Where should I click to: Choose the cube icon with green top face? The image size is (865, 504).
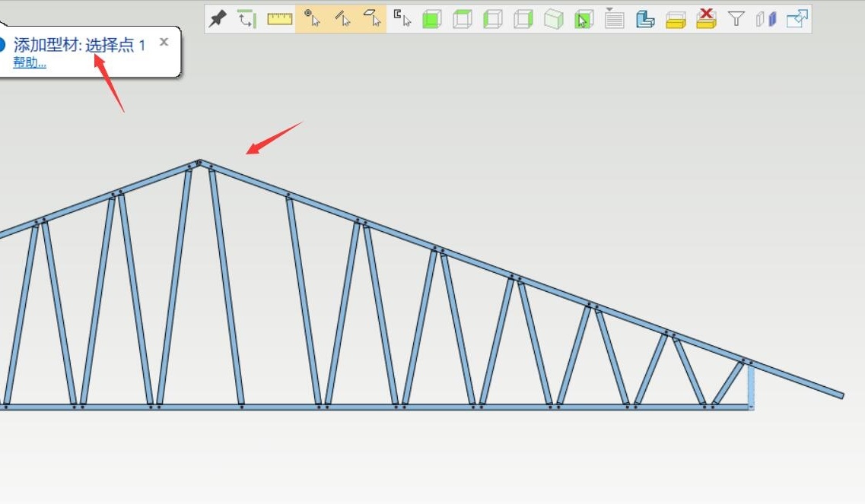463,19
